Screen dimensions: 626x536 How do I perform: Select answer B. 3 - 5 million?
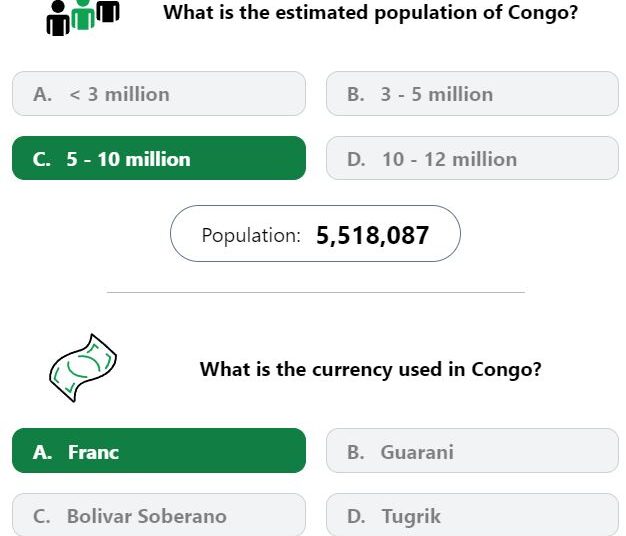pyautogui.click(x=472, y=94)
